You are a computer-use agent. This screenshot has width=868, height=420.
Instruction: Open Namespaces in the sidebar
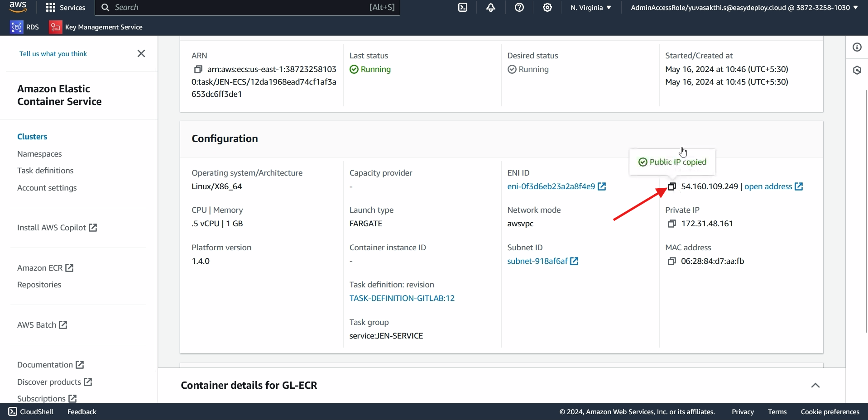(x=39, y=154)
